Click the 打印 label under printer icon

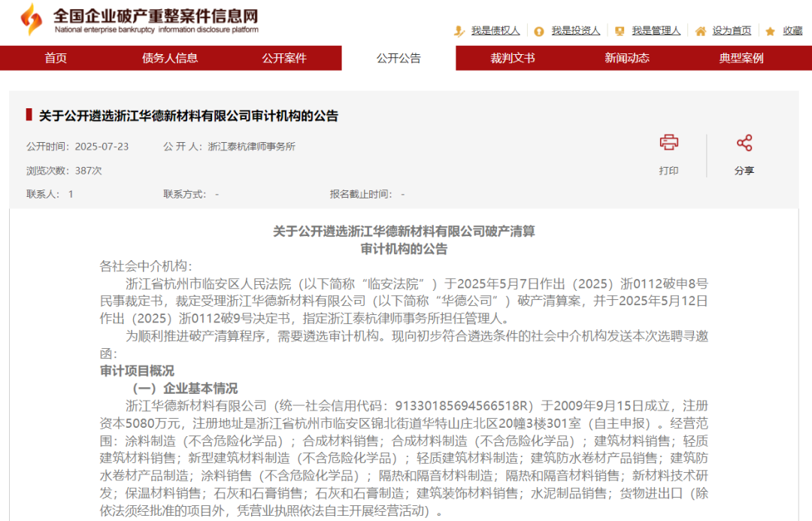[668, 171]
